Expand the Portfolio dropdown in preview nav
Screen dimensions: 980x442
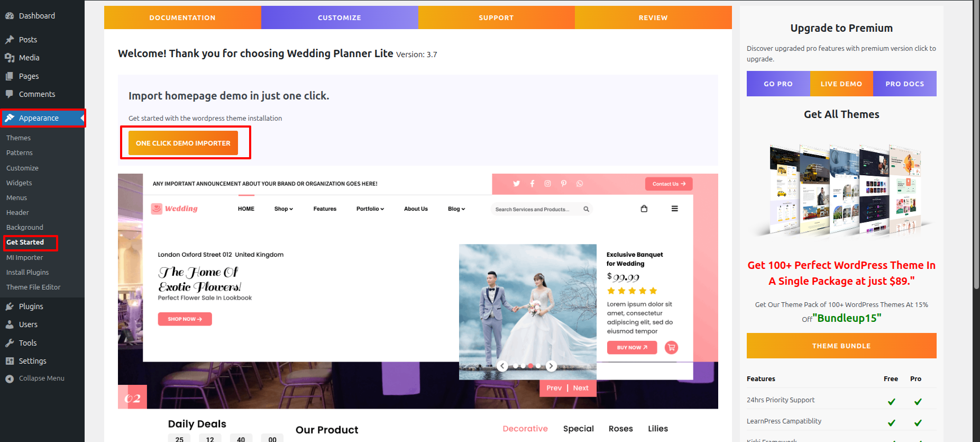point(370,209)
